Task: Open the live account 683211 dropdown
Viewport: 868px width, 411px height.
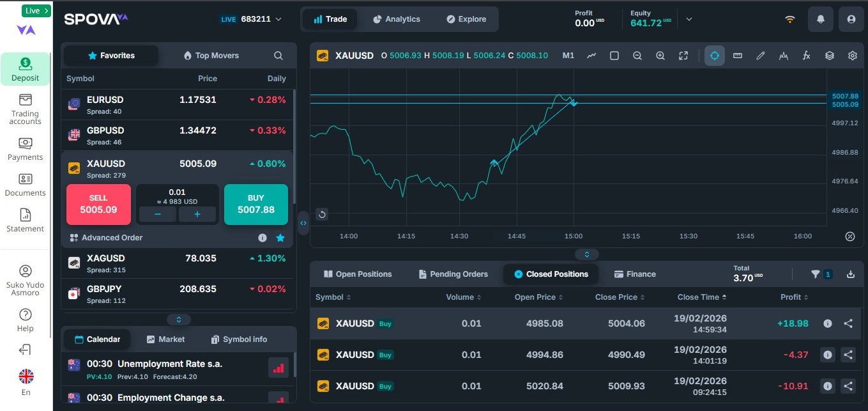Action: [250, 19]
